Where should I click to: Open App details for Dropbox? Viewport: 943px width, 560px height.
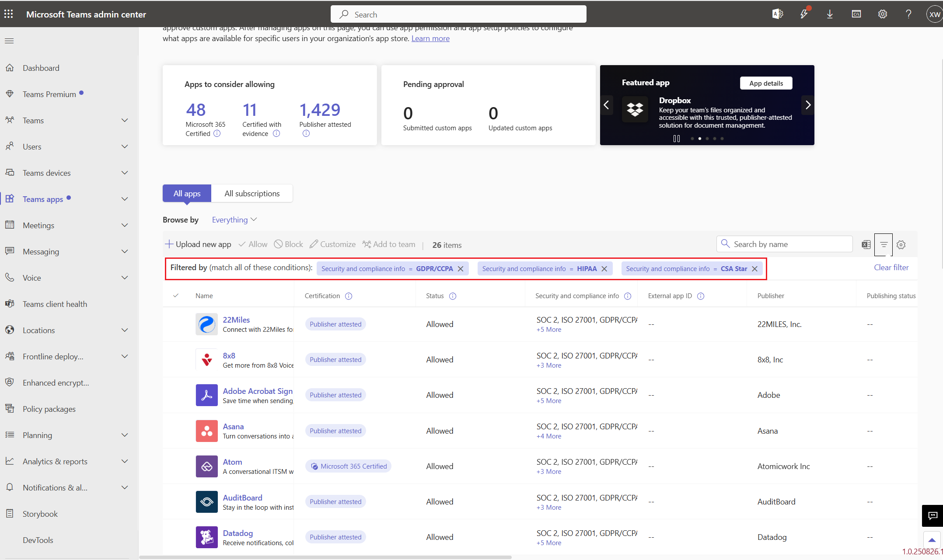(765, 83)
